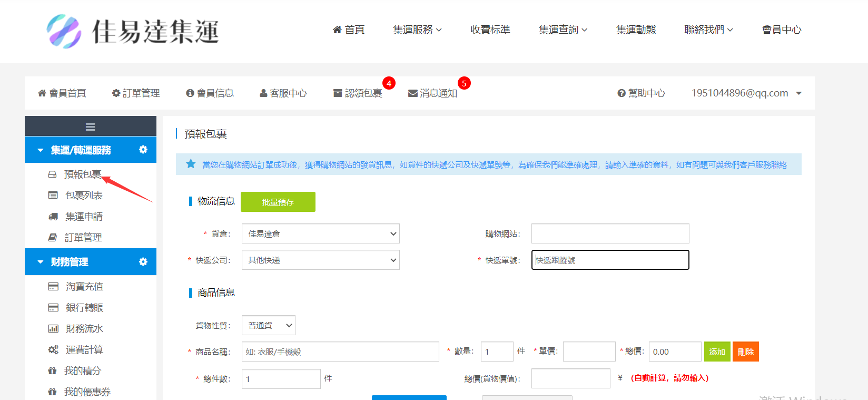Viewport: 868px width, 400px height.
Task: Click the list icon beside 包裹列表
Action: (53, 195)
